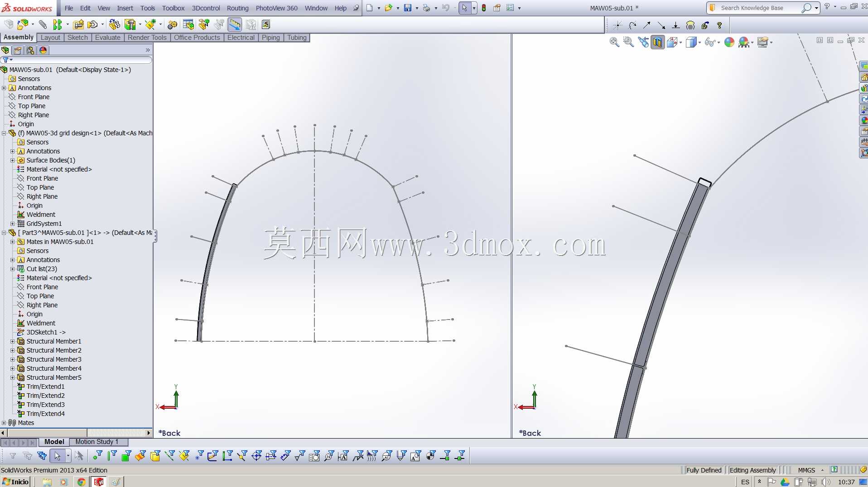868x487 pixels.
Task: Toggle the Filter Edges selection filter
Action: pyautogui.click(x=112, y=455)
